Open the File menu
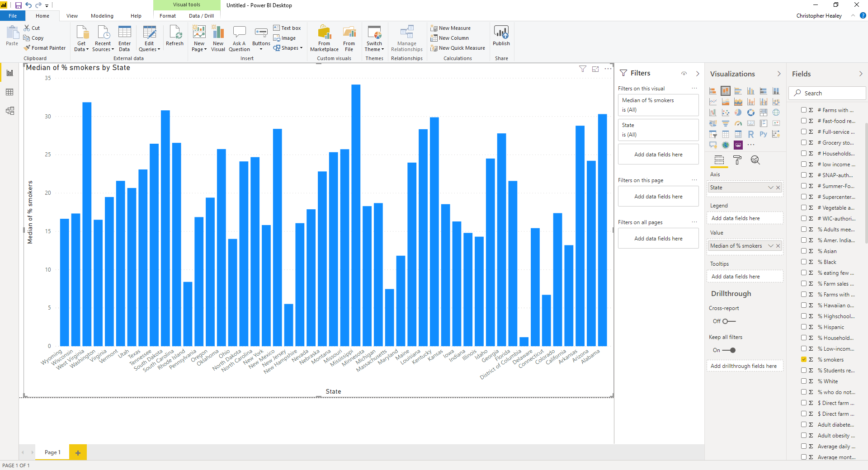 [x=13, y=16]
